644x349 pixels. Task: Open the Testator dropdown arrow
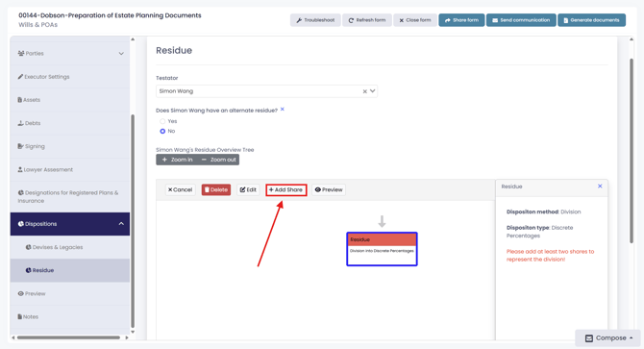(373, 91)
